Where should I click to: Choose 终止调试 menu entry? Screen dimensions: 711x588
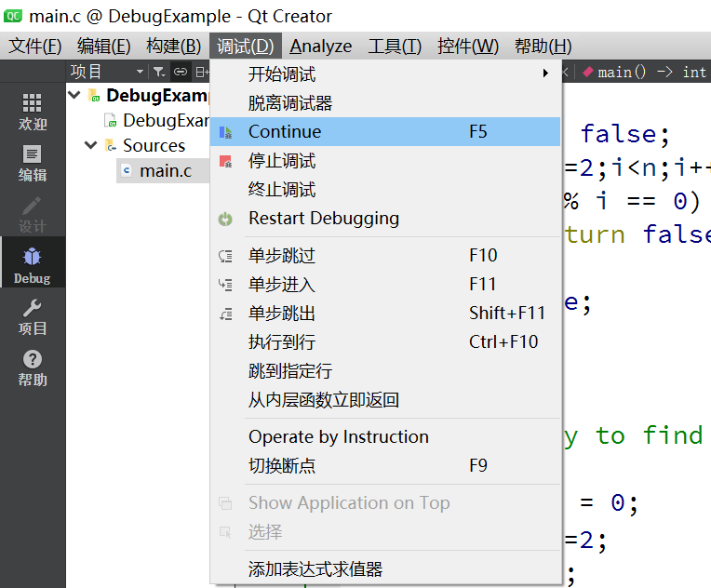pyautogui.click(x=385, y=190)
